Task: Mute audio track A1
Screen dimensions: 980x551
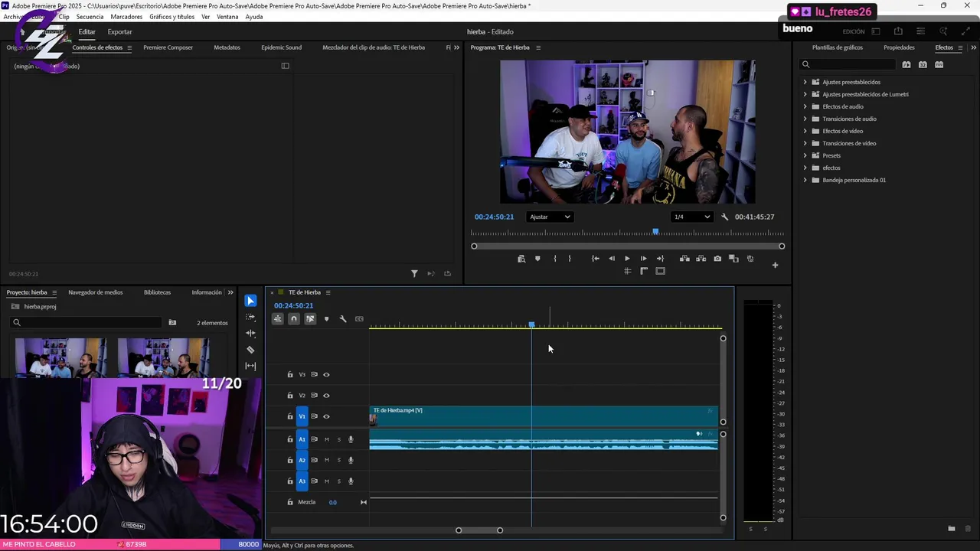Action: coord(327,439)
